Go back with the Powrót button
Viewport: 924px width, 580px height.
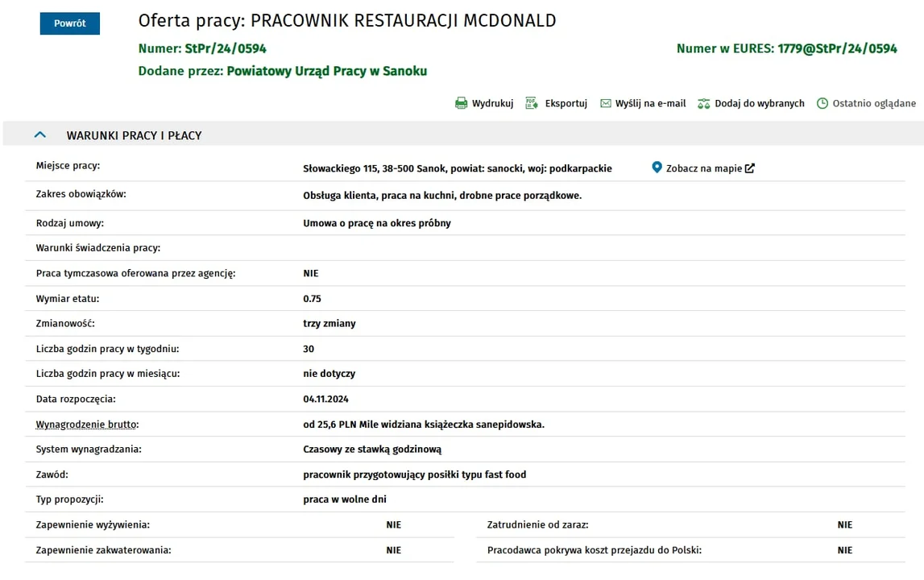69,23
